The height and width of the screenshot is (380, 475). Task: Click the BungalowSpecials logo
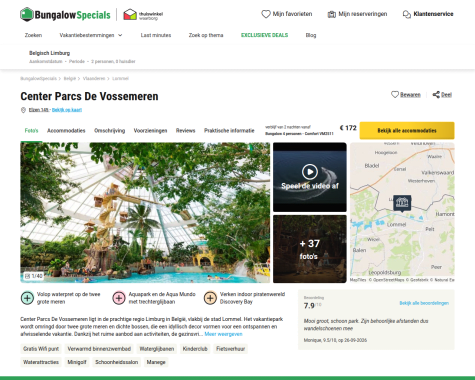[x=65, y=15]
